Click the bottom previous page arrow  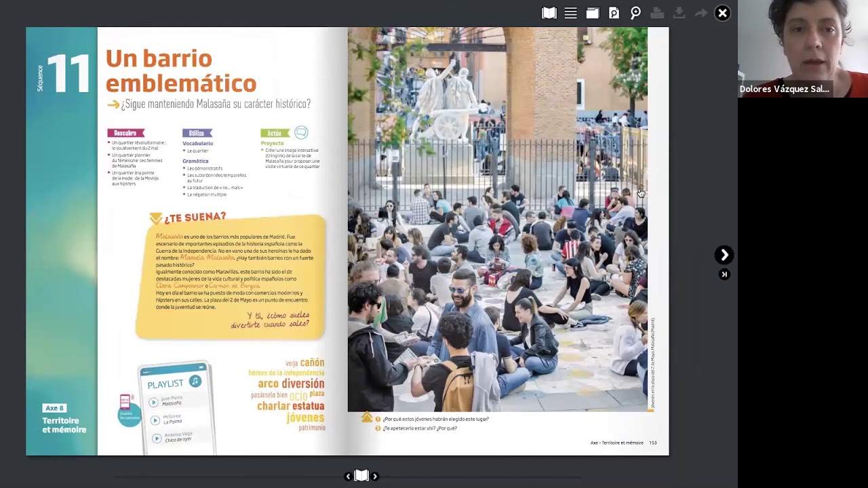pyautogui.click(x=349, y=476)
